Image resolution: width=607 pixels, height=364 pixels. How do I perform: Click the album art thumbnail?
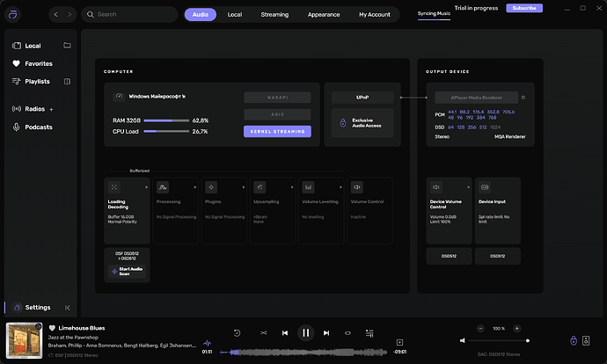24,341
